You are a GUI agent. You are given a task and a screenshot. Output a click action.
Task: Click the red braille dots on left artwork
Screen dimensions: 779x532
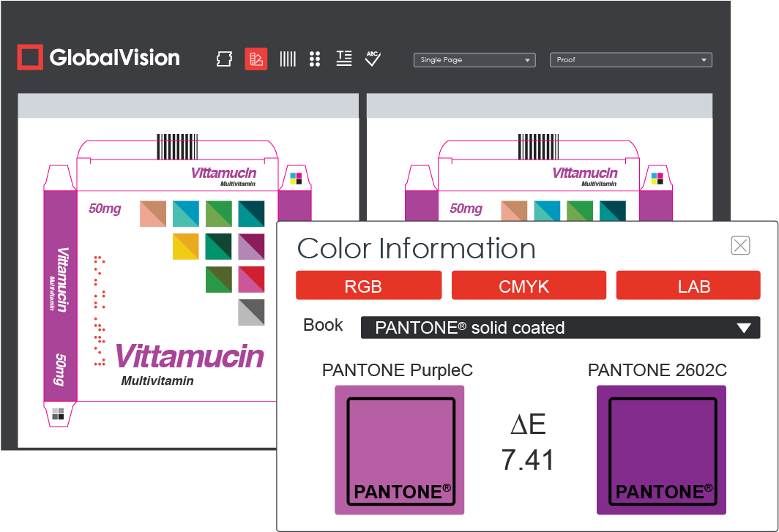tap(100, 311)
